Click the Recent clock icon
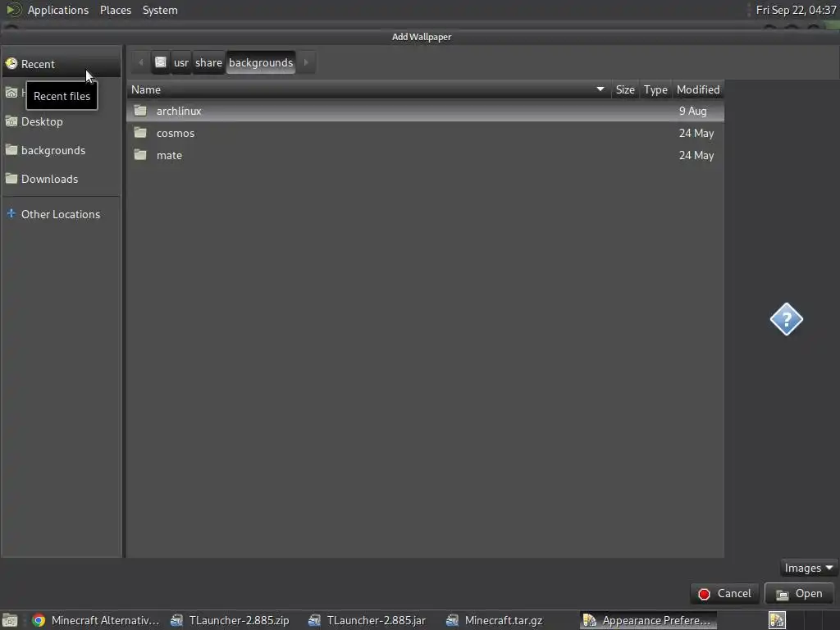 click(x=11, y=64)
